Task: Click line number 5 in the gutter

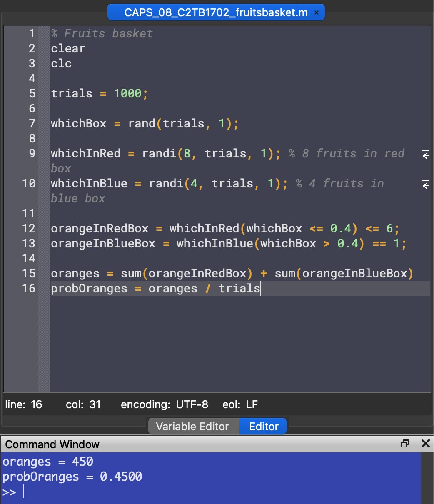Action: click(x=32, y=94)
